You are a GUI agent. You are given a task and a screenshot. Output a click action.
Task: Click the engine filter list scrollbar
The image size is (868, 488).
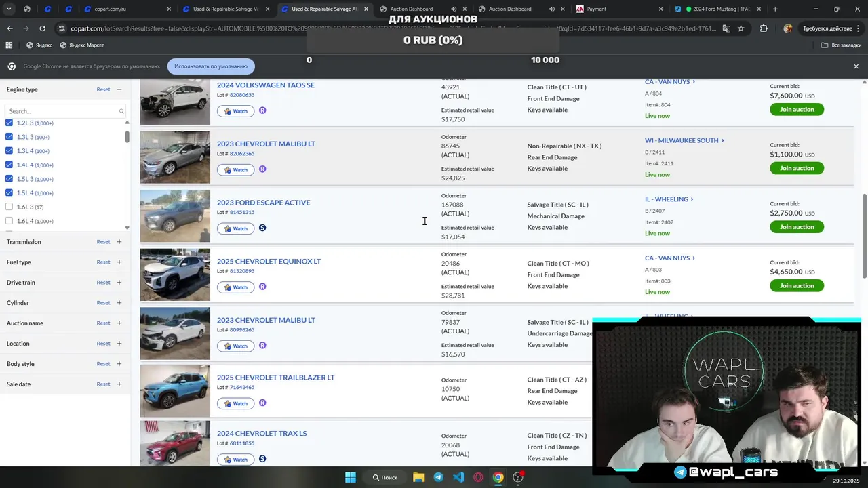(x=127, y=137)
